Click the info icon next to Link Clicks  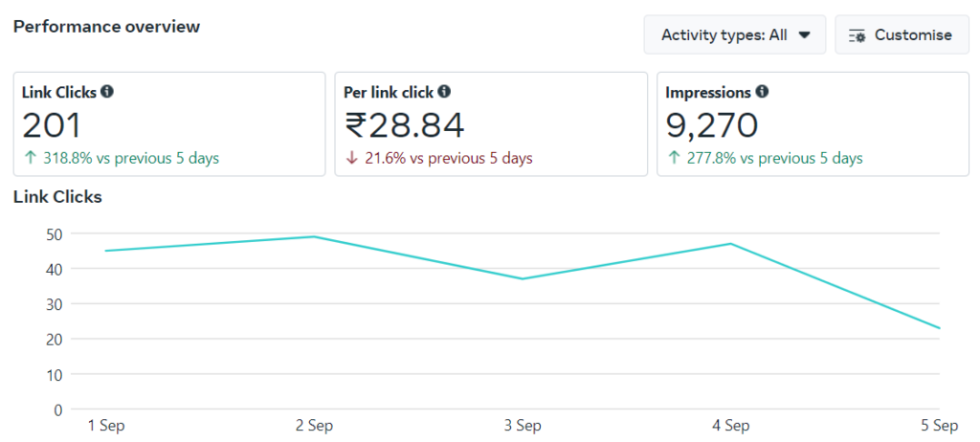coord(107,92)
